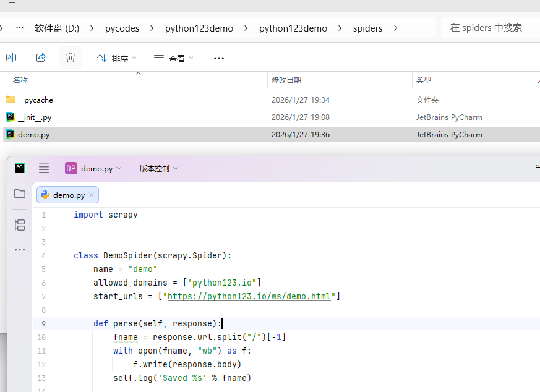Open the 版本控制 version control dropdown

coord(159,168)
